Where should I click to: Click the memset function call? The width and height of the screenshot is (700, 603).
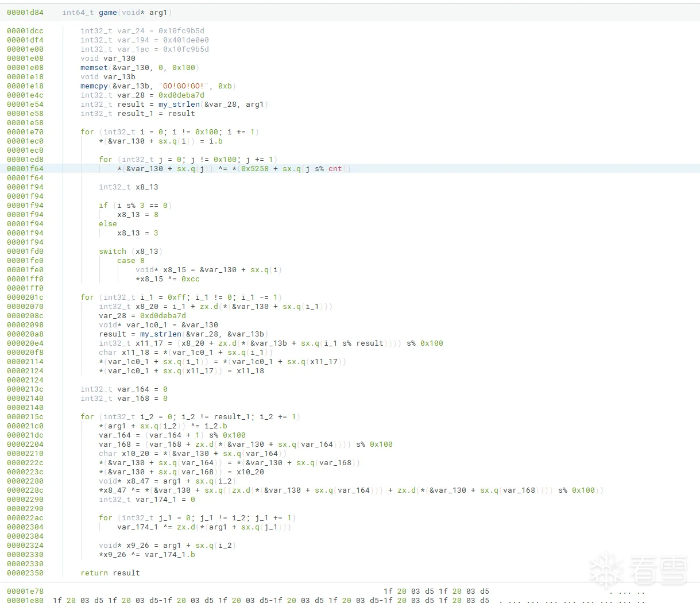(94, 68)
